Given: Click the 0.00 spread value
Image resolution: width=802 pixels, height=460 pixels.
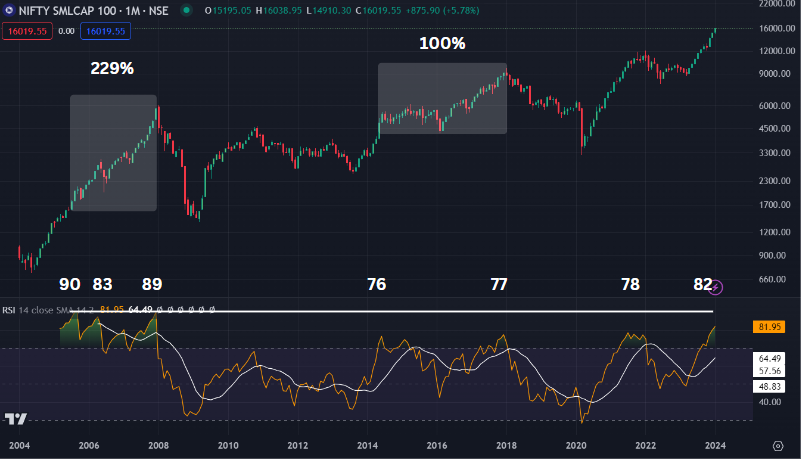Looking at the screenshot, I should pos(66,31).
